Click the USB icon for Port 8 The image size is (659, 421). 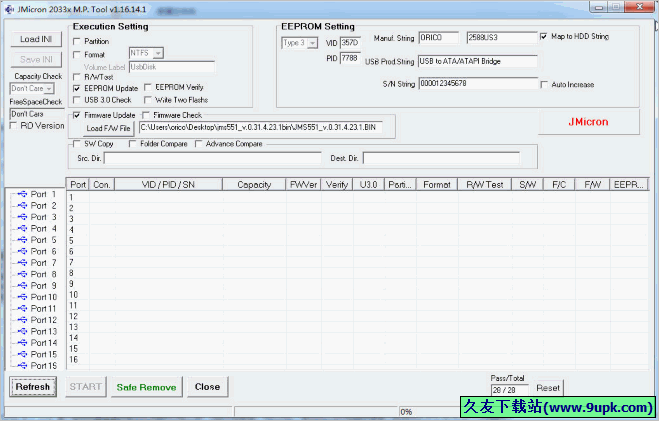22,274
